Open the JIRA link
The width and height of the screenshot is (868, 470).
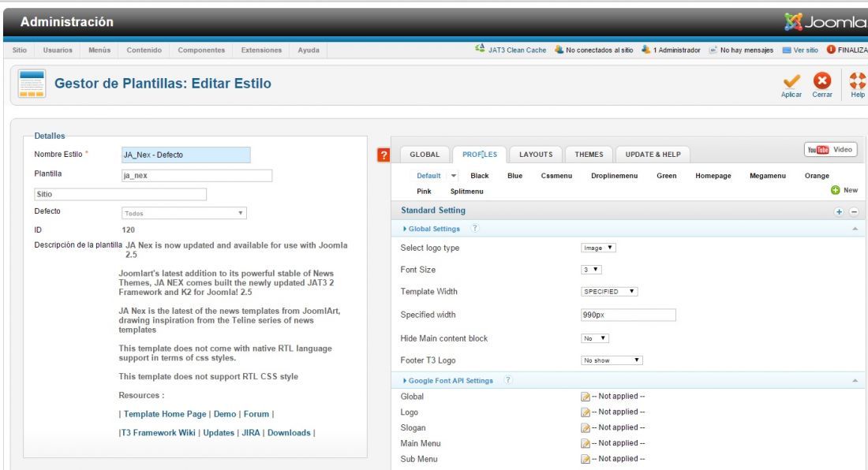tap(251, 433)
